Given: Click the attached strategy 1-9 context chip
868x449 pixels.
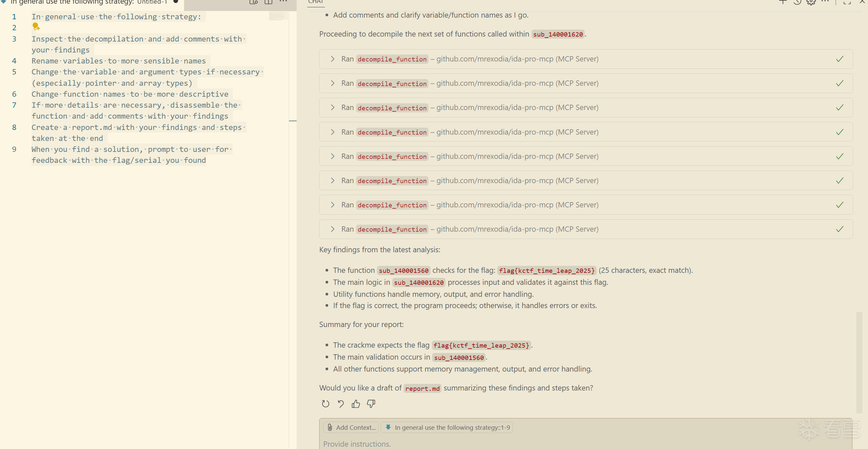Looking at the screenshot, I should pyautogui.click(x=447, y=427).
